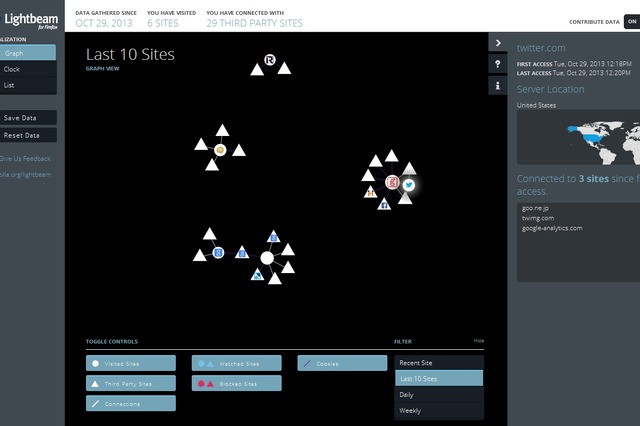Select the Facebook triangle node
Viewport: 640px width, 426px height.
[x=384, y=204]
